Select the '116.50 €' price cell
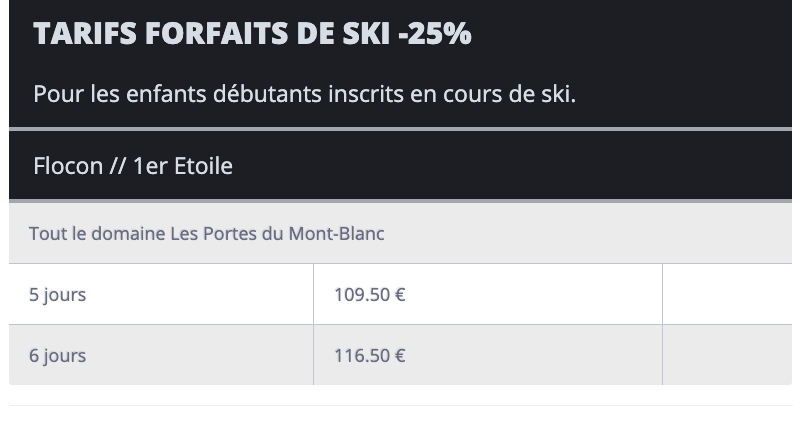The height and width of the screenshot is (423, 807). 488,355
